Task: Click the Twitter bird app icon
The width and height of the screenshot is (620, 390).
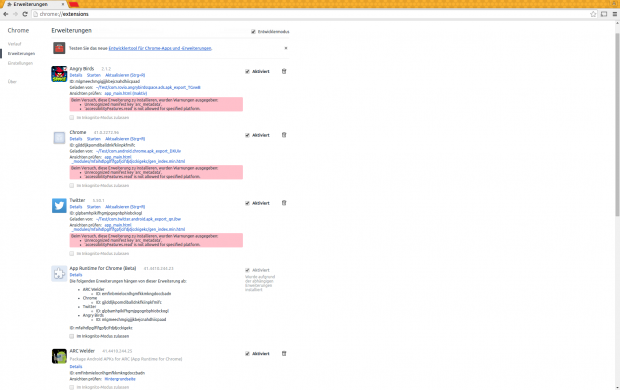Action: [x=59, y=206]
